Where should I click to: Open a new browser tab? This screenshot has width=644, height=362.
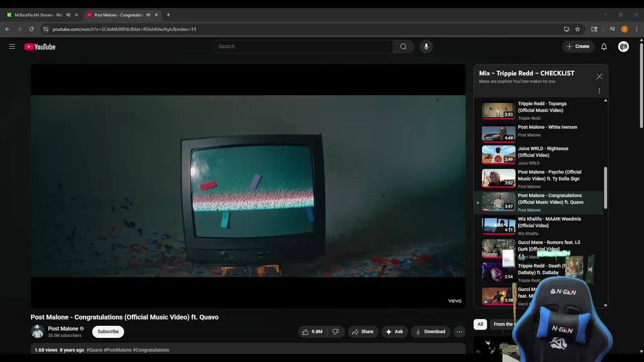pyautogui.click(x=168, y=15)
